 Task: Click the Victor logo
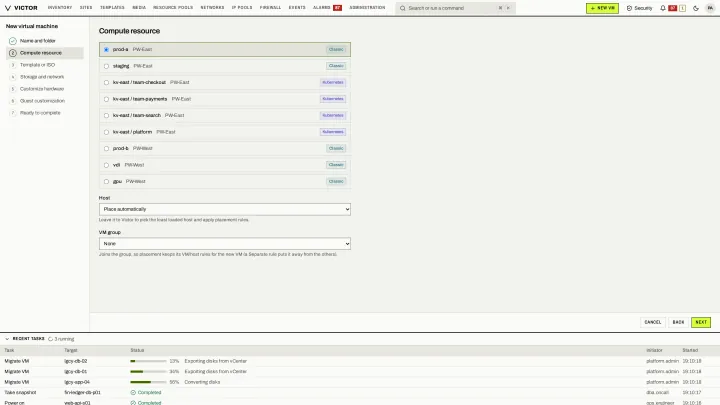[x=21, y=8]
